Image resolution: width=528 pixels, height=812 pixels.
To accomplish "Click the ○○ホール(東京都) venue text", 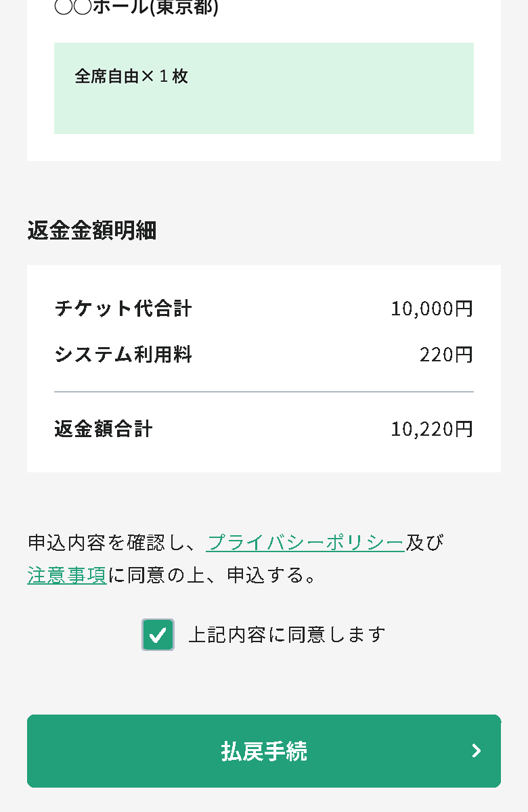I will tap(136, 7).
